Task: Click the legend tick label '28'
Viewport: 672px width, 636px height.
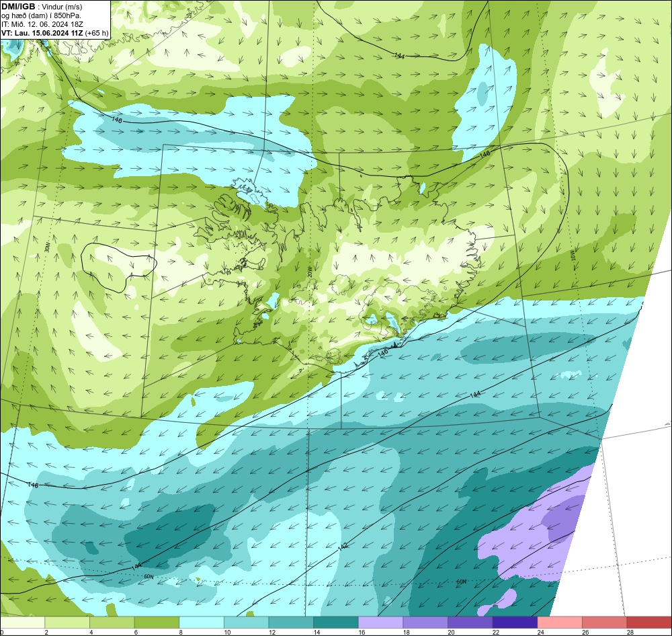Action: 630,632
